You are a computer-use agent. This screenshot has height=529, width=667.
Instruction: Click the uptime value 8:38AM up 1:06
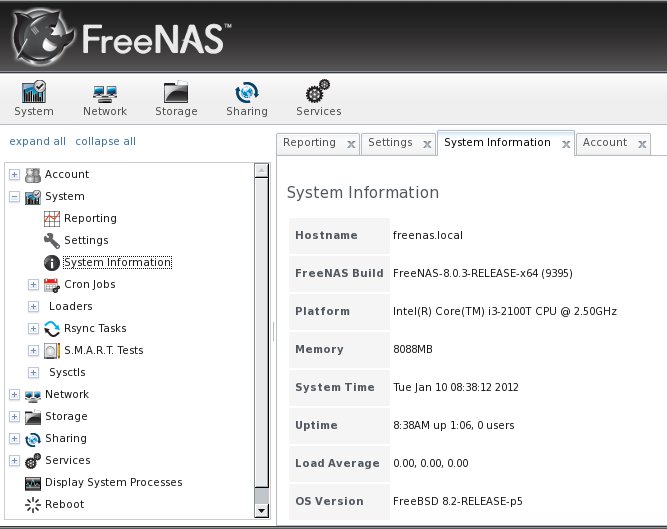pos(453,425)
